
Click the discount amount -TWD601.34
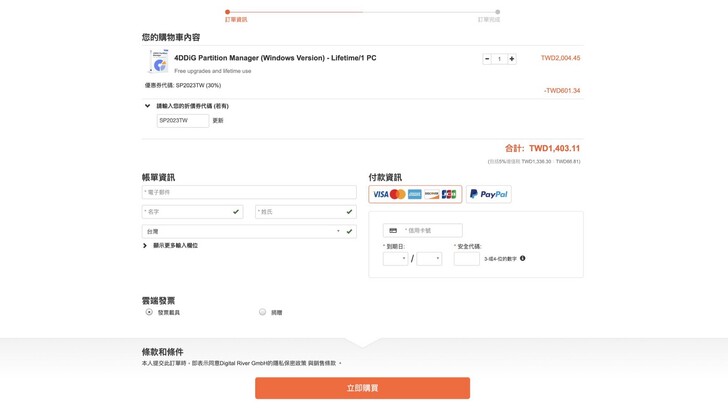click(x=562, y=91)
